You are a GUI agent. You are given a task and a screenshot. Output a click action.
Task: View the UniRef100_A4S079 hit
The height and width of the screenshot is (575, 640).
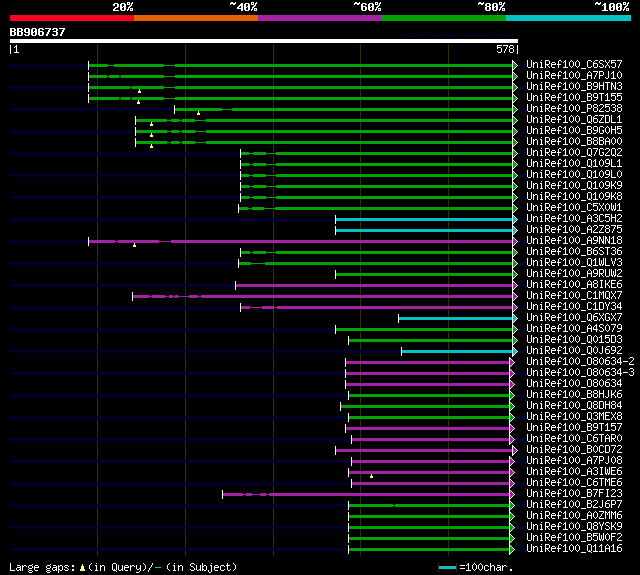[574, 329]
